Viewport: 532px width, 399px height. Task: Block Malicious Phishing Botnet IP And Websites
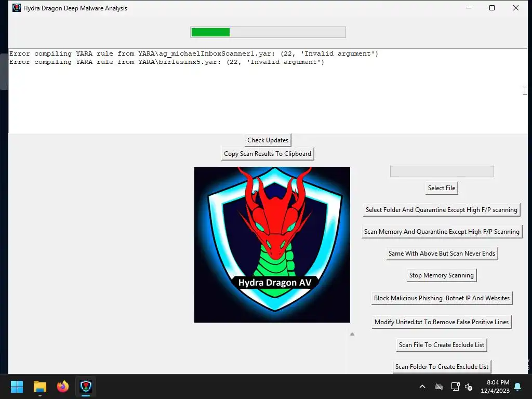tap(442, 298)
